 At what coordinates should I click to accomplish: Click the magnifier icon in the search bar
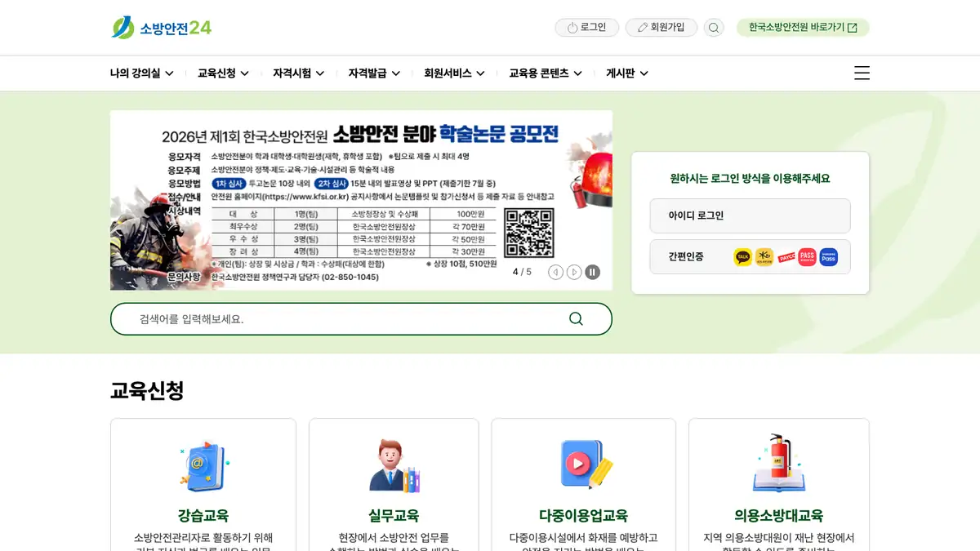(576, 319)
